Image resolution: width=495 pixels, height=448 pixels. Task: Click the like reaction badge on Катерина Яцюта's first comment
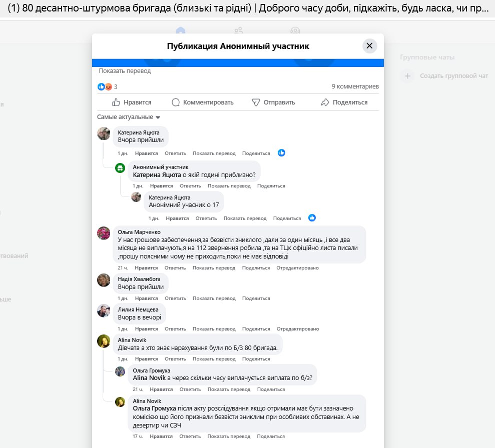coord(281,153)
